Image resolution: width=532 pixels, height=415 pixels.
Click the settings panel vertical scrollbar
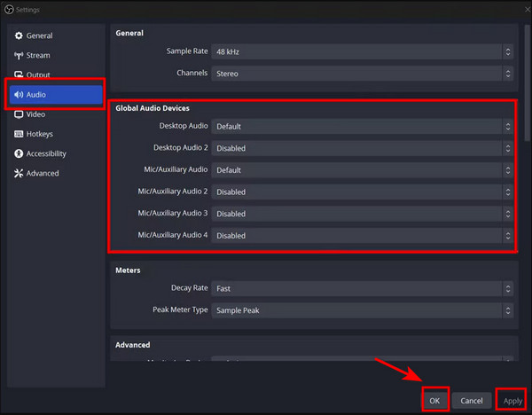pyautogui.click(x=527, y=83)
